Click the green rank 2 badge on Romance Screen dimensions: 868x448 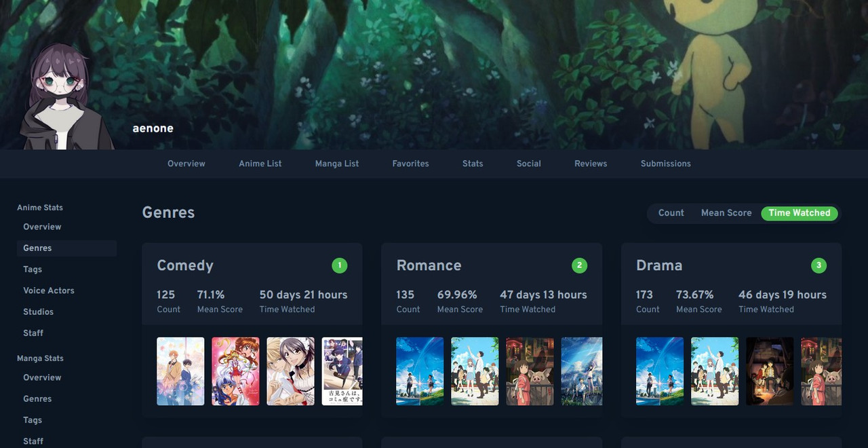coord(579,265)
